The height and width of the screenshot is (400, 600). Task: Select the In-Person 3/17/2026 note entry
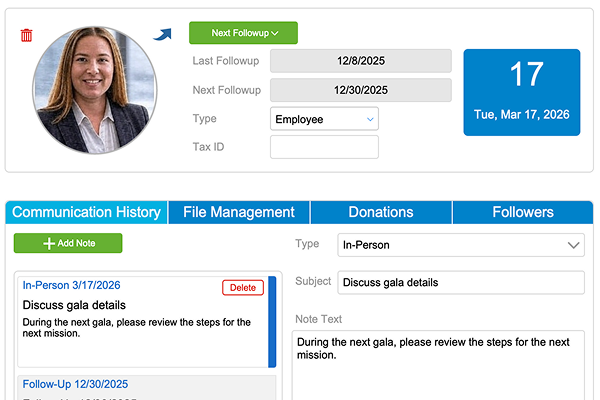(x=140, y=320)
